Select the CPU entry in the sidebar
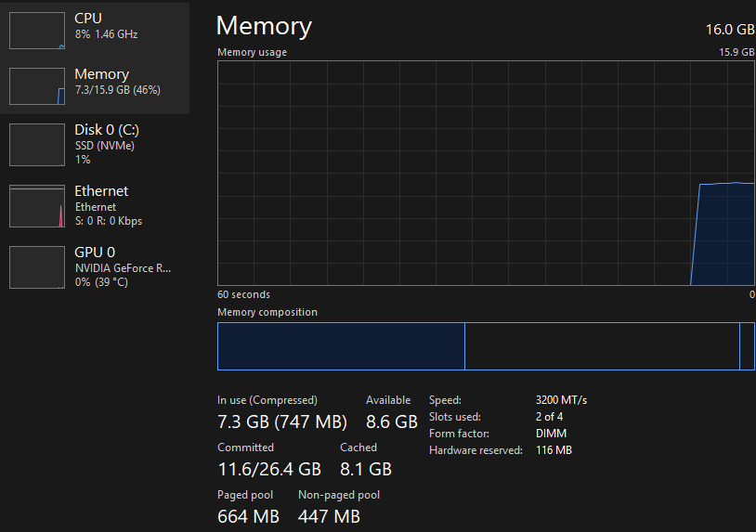The image size is (756, 532). (x=106, y=25)
